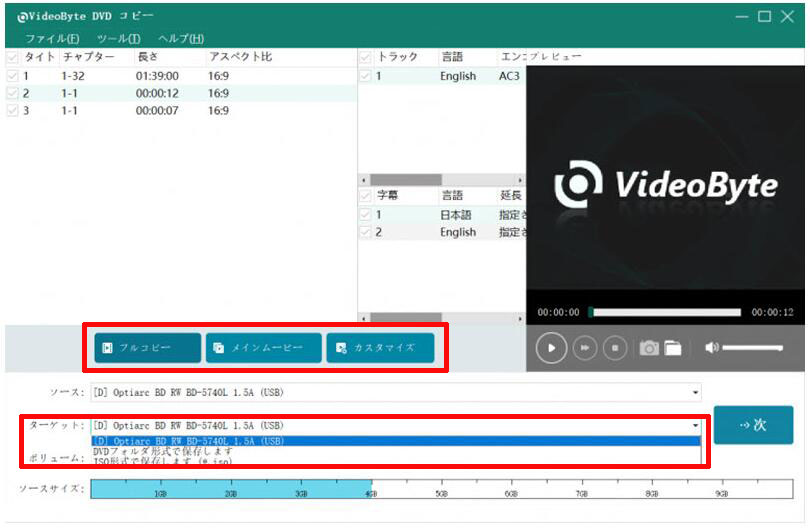
Task: Sort by チャプター column header
Action: (x=89, y=57)
